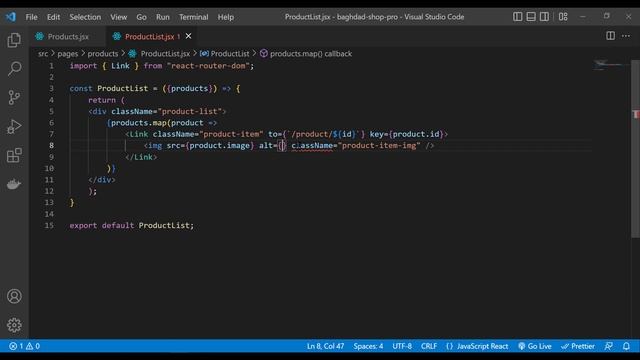Open the Search view in activity bar

pyautogui.click(x=14, y=69)
